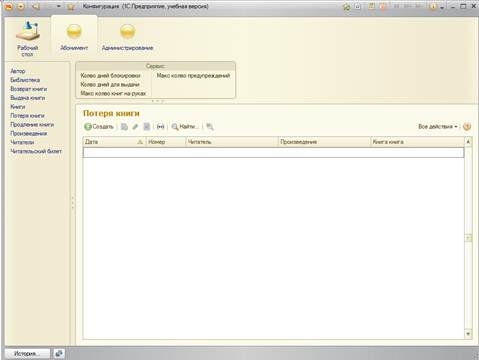Click the cancel search icon after Найти
Screen dimensions: 479x360
[210, 127]
